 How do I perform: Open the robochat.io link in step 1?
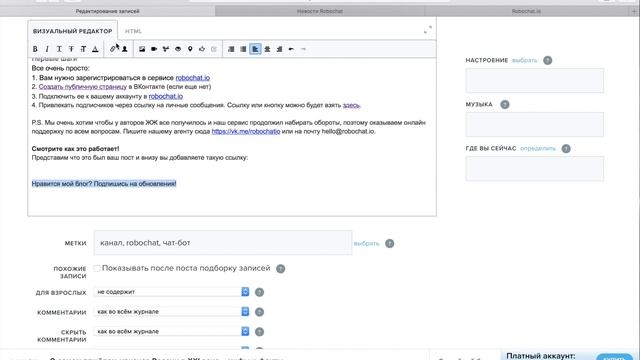193,78
